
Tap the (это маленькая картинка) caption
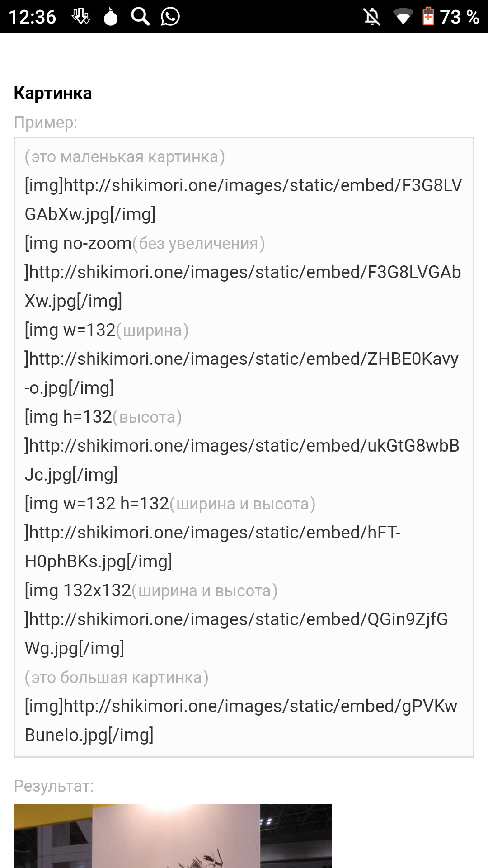[125, 157]
